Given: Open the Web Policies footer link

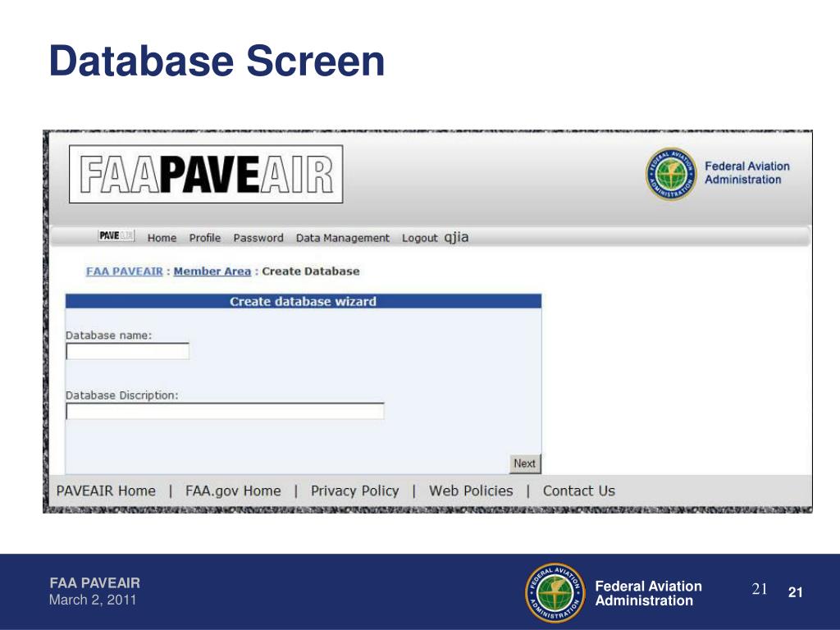Looking at the screenshot, I should click(471, 491).
